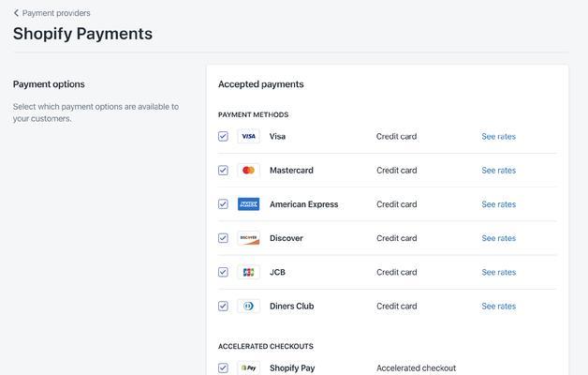Open See rates for Visa
Image resolution: width=588 pixels, height=375 pixels.
click(499, 137)
